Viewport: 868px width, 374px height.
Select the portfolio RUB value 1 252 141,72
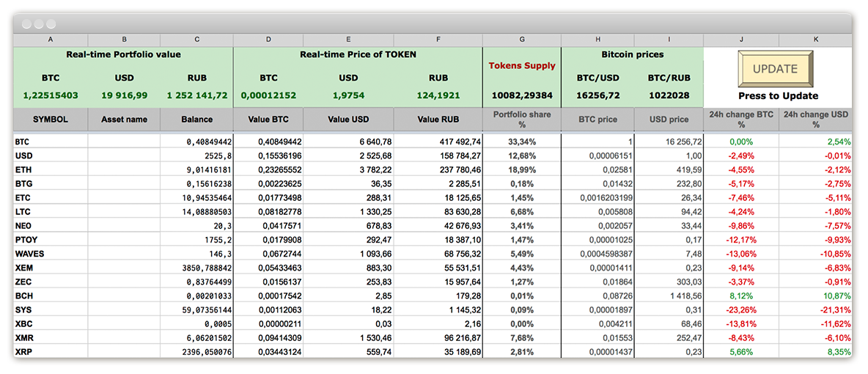pos(197,95)
